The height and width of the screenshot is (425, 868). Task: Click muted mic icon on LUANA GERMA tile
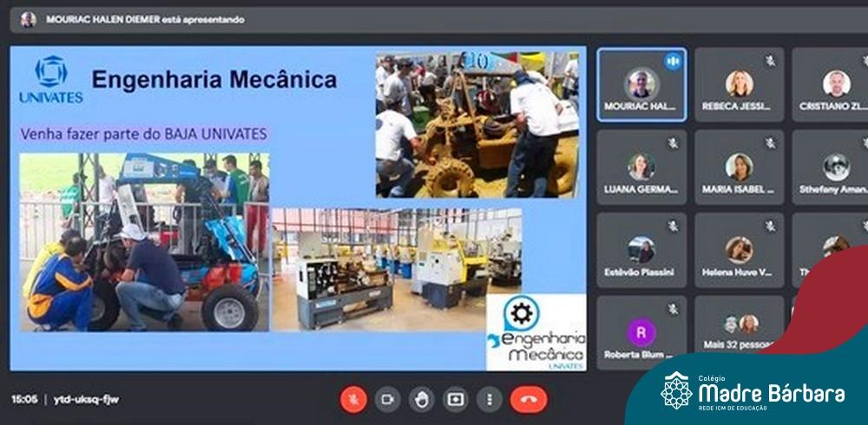[x=673, y=144]
